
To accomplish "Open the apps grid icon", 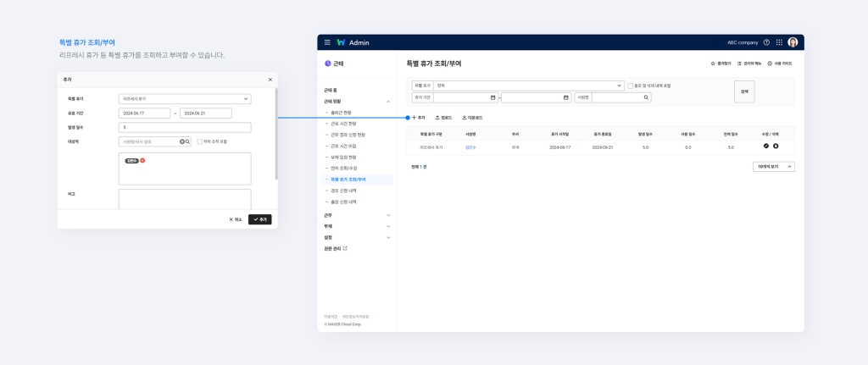I will pos(779,42).
